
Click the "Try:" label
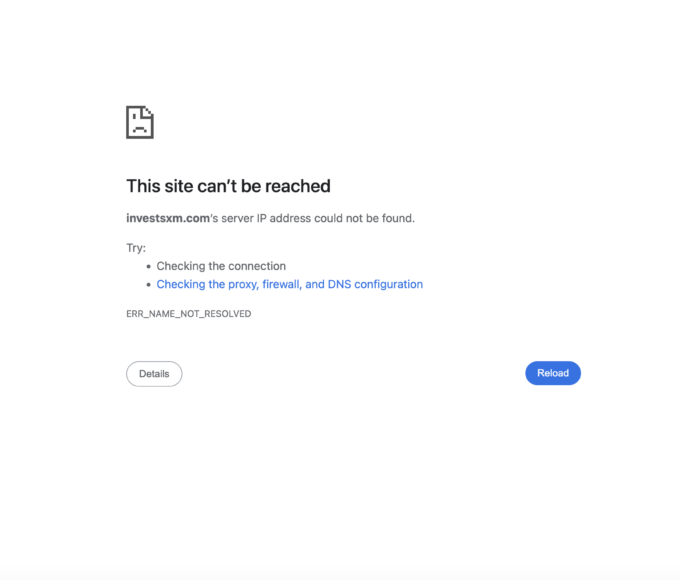[x=136, y=248]
